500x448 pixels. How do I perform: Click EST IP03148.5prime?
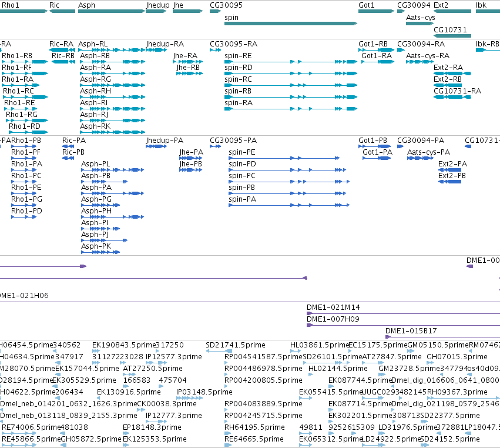204,392
